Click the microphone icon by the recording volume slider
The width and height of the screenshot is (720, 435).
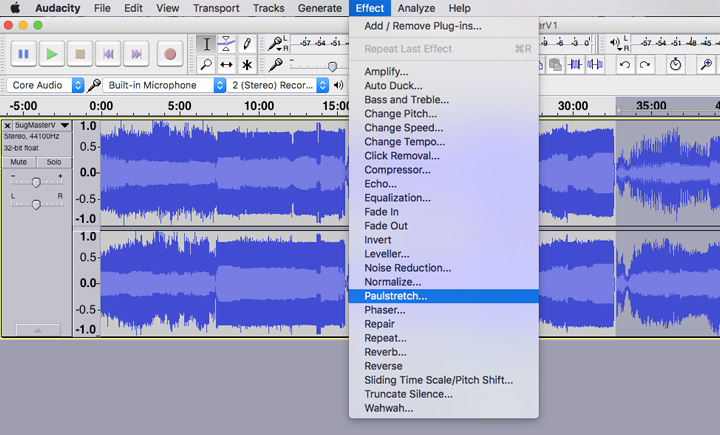pyautogui.click(x=276, y=65)
